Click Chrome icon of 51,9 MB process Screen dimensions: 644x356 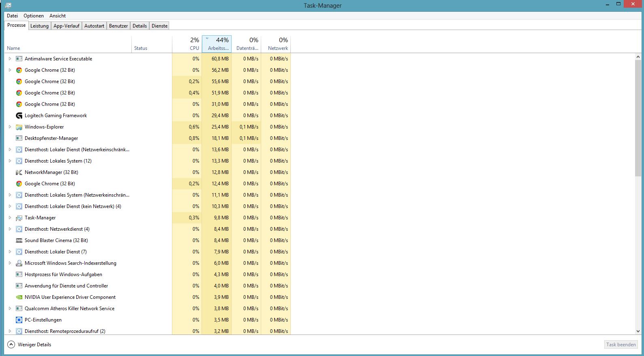click(x=19, y=93)
